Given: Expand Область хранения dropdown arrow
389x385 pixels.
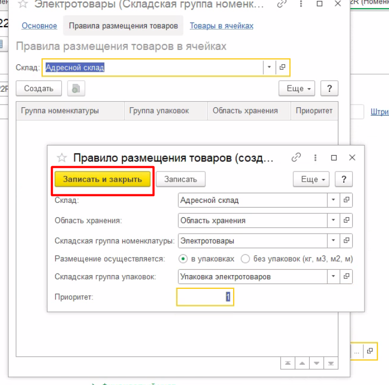Looking at the screenshot, I should pyautogui.click(x=333, y=220).
